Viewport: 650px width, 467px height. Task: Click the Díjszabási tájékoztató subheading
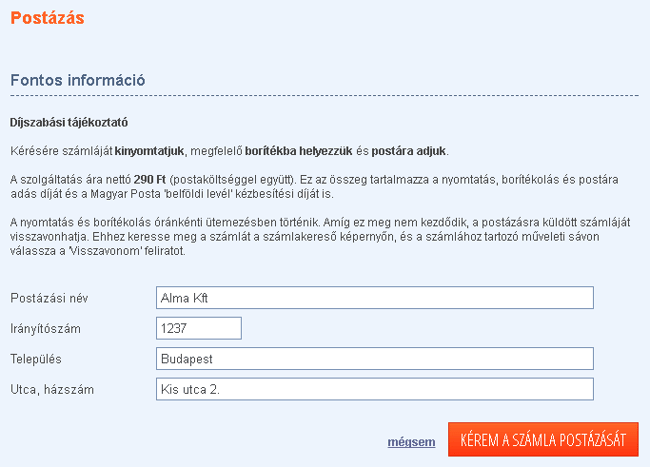(69, 123)
